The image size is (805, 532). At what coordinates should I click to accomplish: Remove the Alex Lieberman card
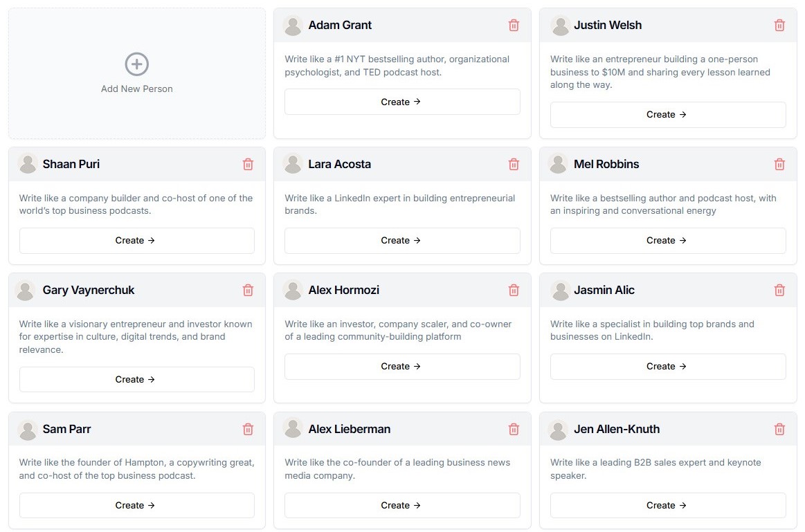(514, 430)
